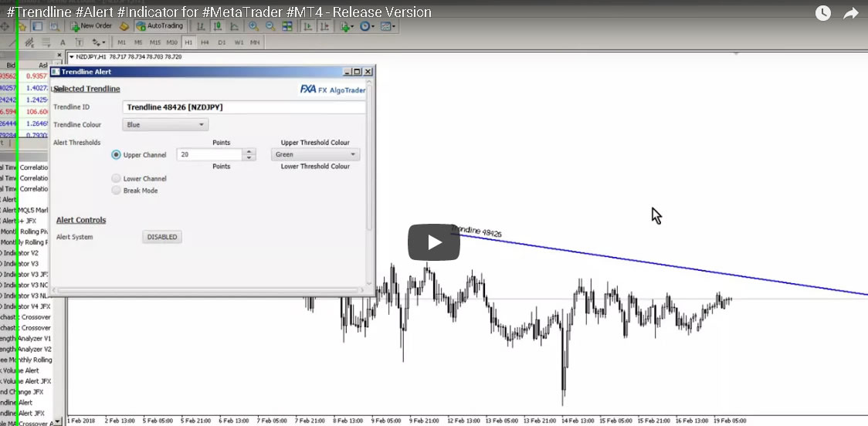Click the FX AlgoTrader logo
This screenshot has height=426, width=868.
coord(332,90)
